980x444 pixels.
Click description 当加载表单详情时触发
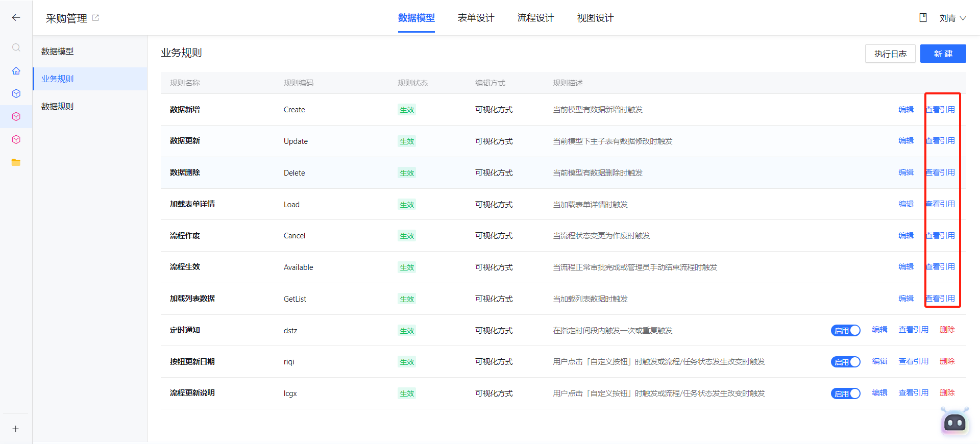click(590, 205)
